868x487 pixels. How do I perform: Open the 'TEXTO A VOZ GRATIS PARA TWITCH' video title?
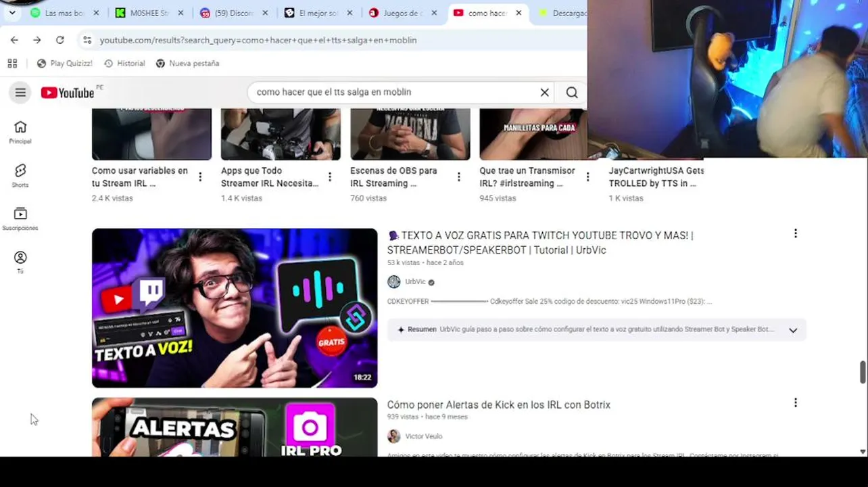click(540, 243)
